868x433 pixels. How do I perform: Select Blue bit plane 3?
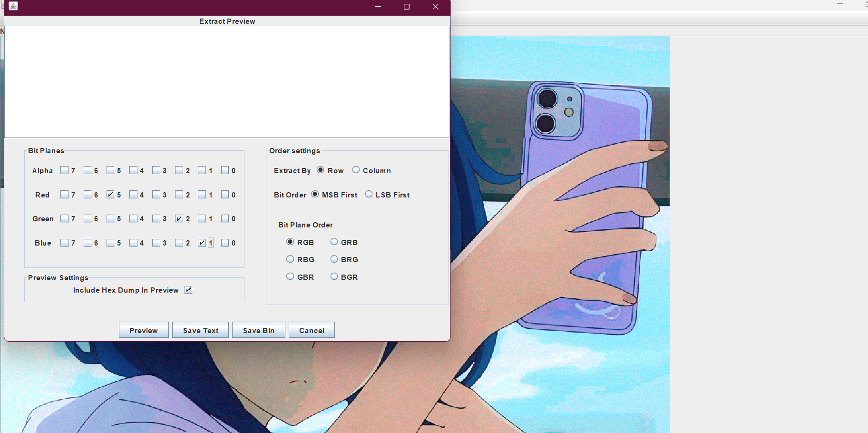(x=156, y=243)
